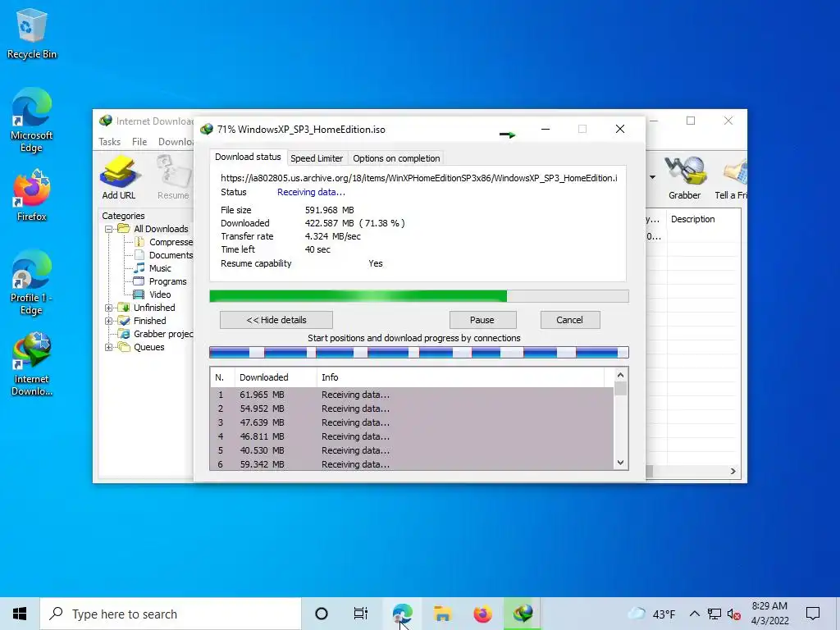Click Edge icon in the taskbar
The image size is (840, 630).
click(x=402, y=614)
